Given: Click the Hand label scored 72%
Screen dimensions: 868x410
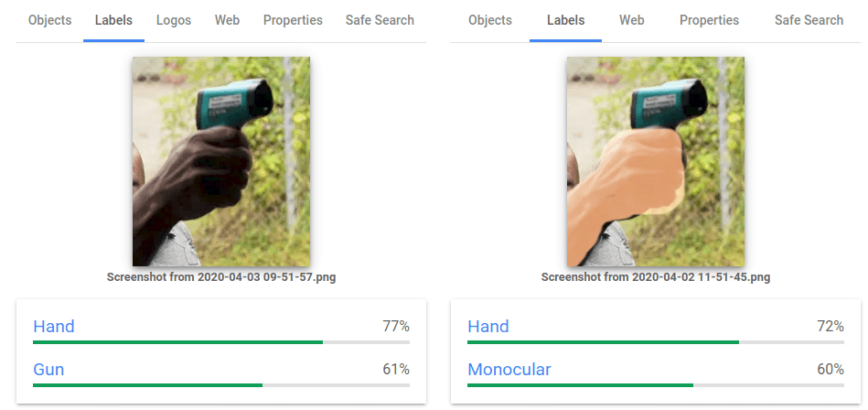Looking at the screenshot, I should pos(488,327).
